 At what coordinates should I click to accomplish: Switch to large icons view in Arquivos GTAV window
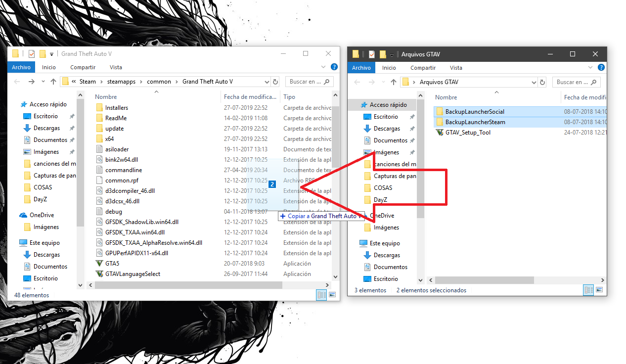click(599, 290)
